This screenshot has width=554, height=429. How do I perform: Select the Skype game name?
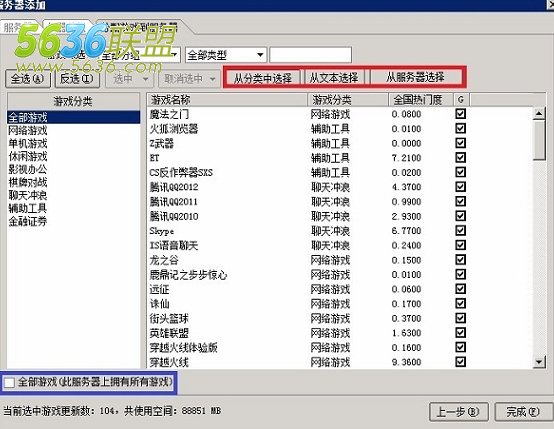(x=162, y=231)
